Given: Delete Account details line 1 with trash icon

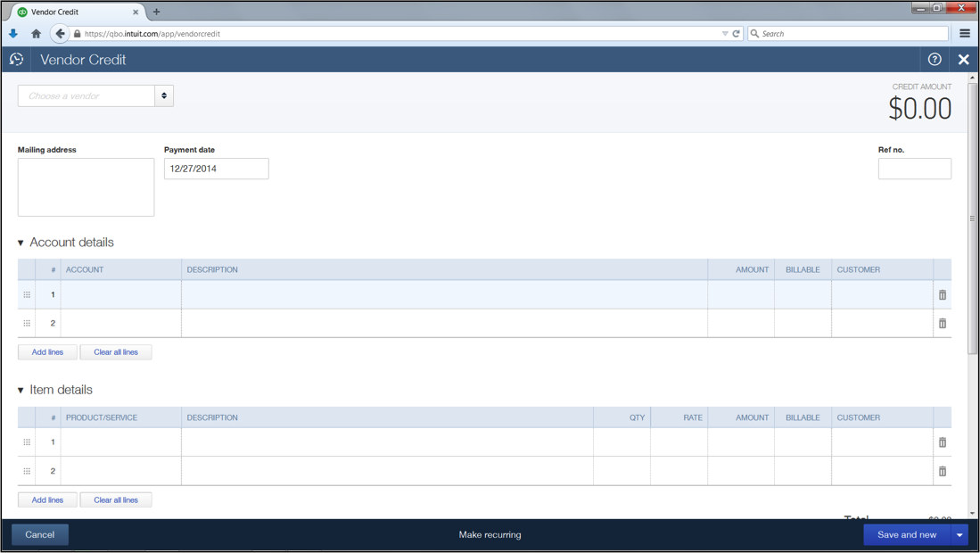Looking at the screenshot, I should [x=943, y=294].
